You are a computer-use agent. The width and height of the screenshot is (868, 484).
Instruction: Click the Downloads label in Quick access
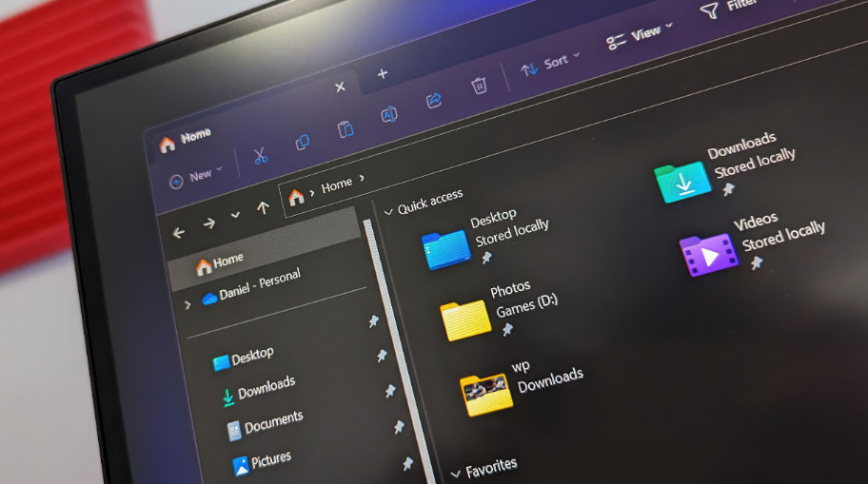click(x=741, y=145)
